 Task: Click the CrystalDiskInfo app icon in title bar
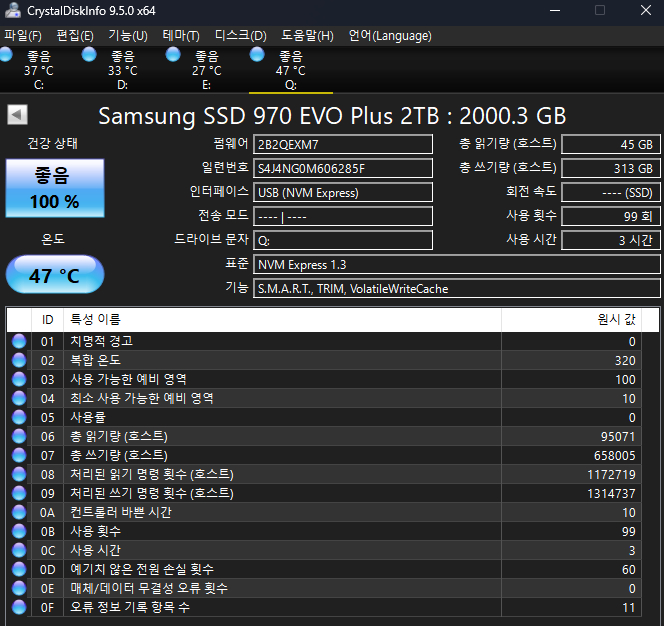tap(13, 10)
